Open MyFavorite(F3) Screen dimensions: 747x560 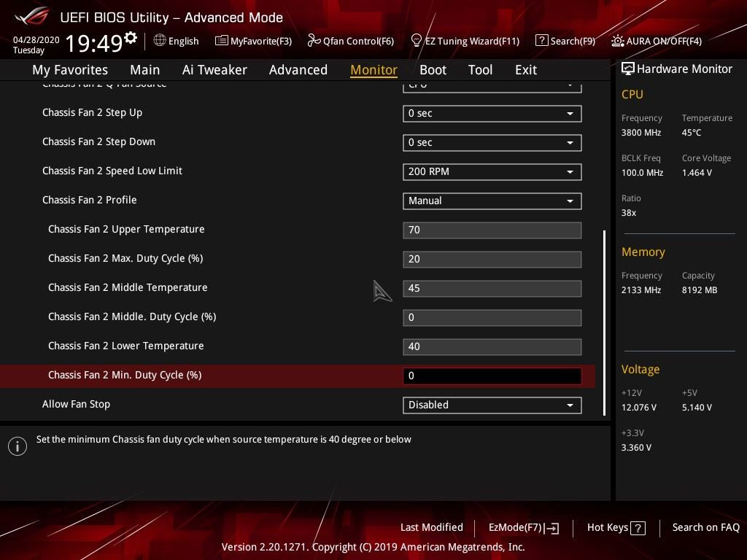[x=253, y=41]
